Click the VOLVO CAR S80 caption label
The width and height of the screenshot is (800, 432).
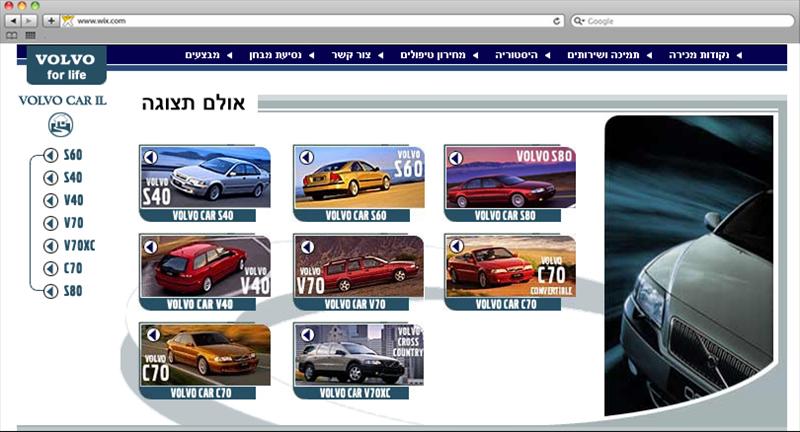(505, 215)
